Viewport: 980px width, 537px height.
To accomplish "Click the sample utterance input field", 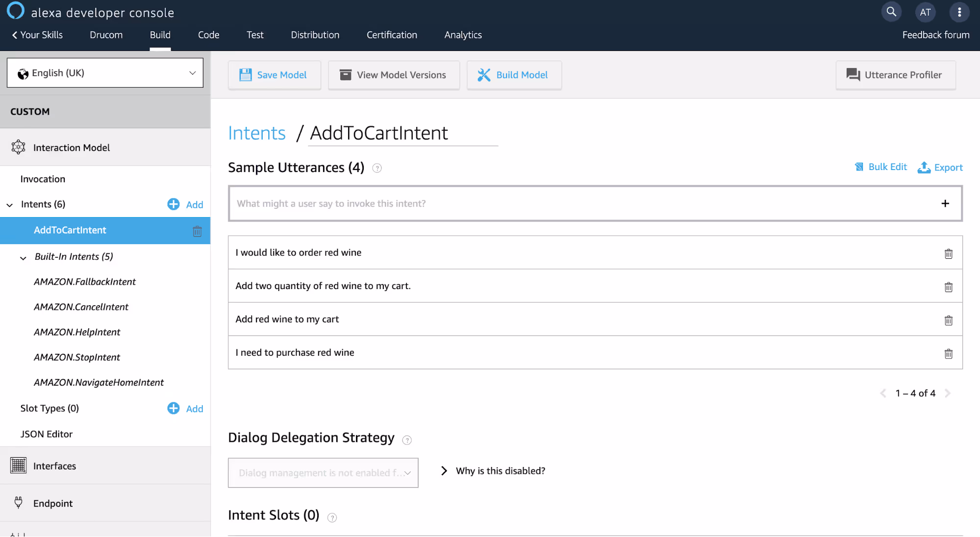I will (x=595, y=203).
